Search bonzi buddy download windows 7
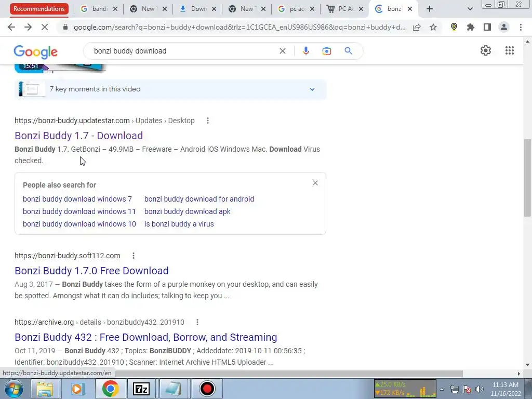This screenshot has height=399, width=532. coord(77,199)
